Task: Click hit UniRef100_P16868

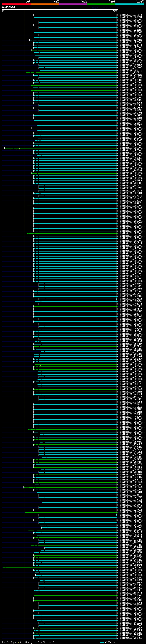Action: [131, 595]
